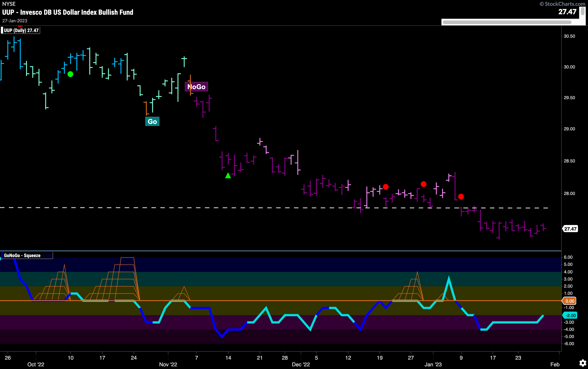Viewport: 588px width, 369px height.
Task: Click the Oct '22 month label
Action: click(x=36, y=364)
